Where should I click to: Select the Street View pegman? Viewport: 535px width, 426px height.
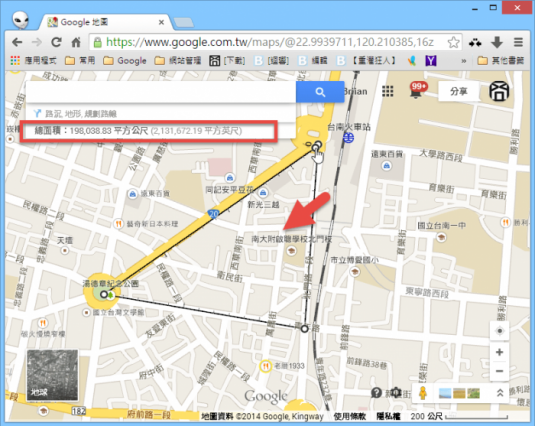coord(423,393)
